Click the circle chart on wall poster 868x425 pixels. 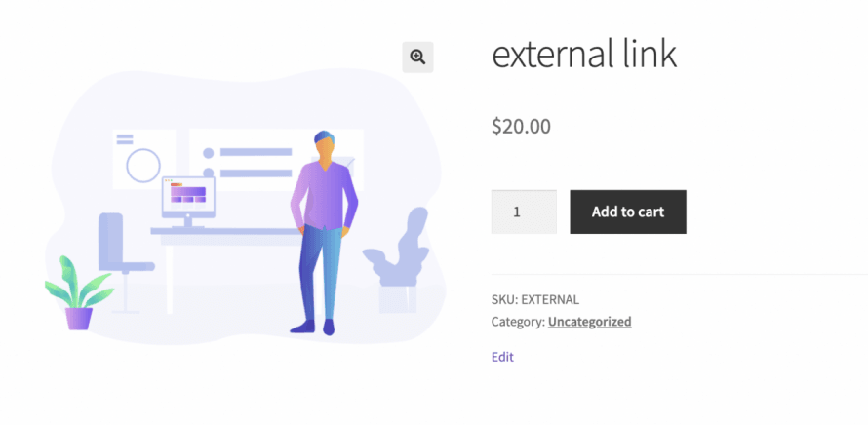(x=143, y=166)
